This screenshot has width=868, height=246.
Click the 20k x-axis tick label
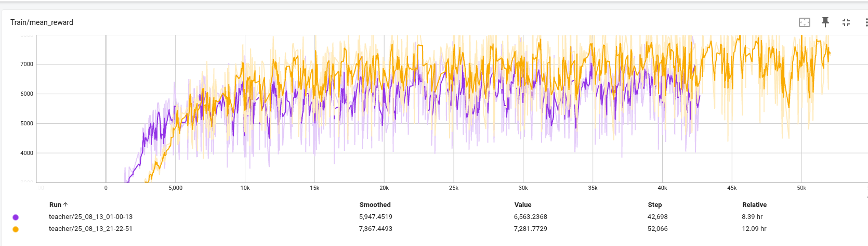tap(384, 188)
